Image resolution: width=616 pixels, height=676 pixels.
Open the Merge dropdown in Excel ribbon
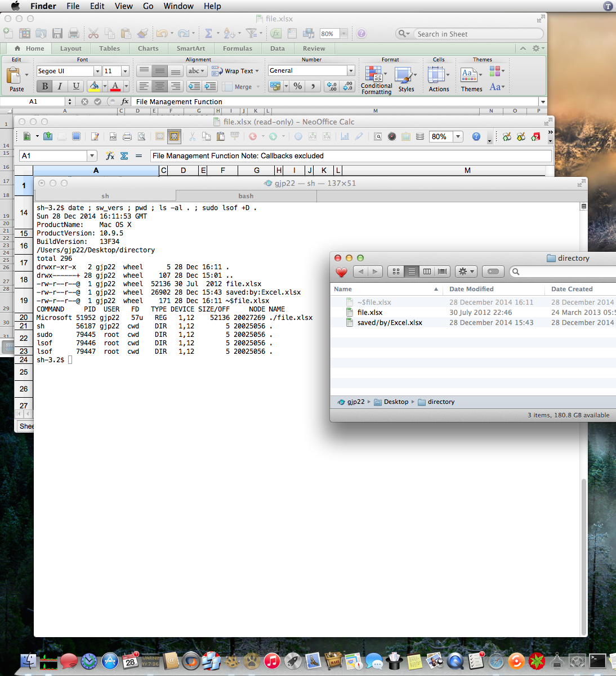point(258,87)
